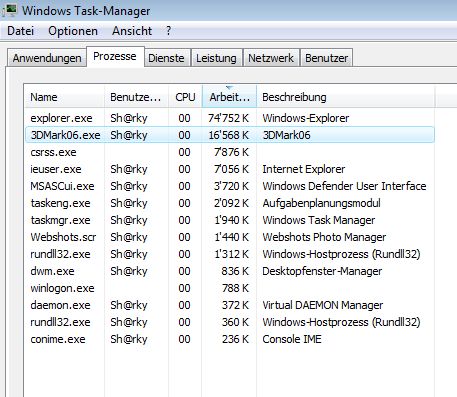
Task: Click the 360 K memory value
Action: click(x=235, y=322)
